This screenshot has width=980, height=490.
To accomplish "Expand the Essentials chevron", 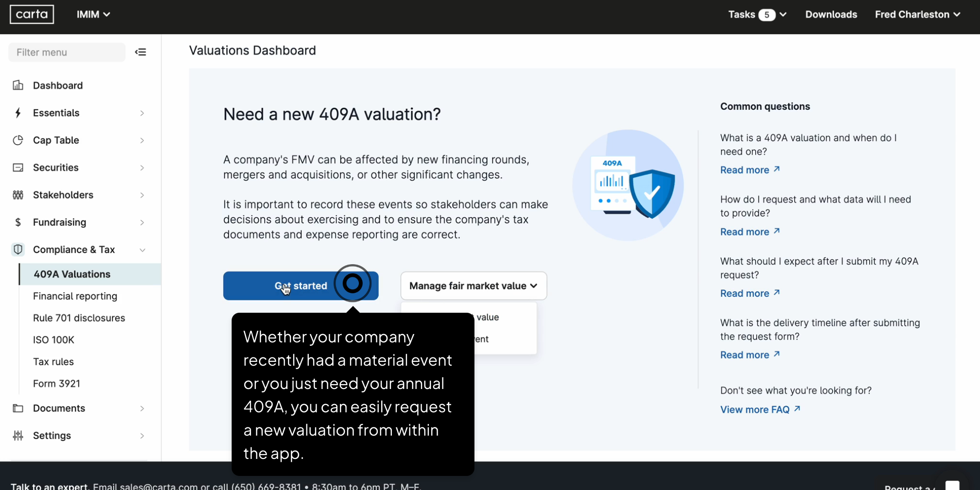I will coord(142,113).
